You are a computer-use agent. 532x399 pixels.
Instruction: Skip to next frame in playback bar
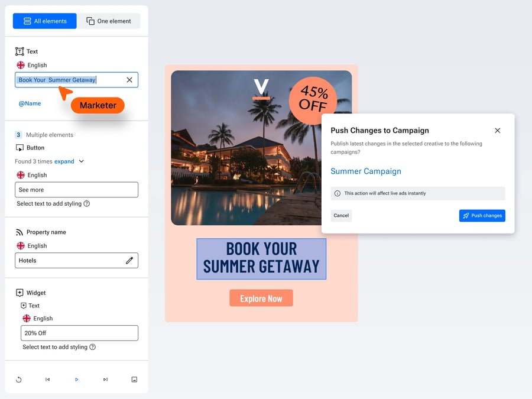click(106, 379)
